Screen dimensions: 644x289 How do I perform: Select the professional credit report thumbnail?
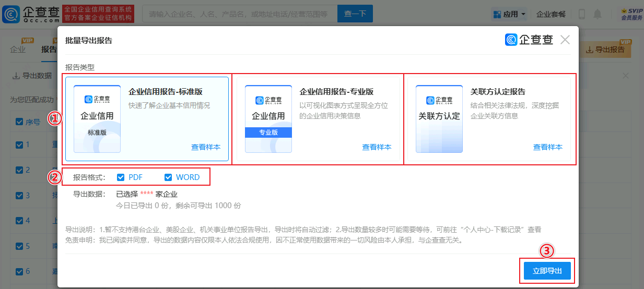click(268, 119)
